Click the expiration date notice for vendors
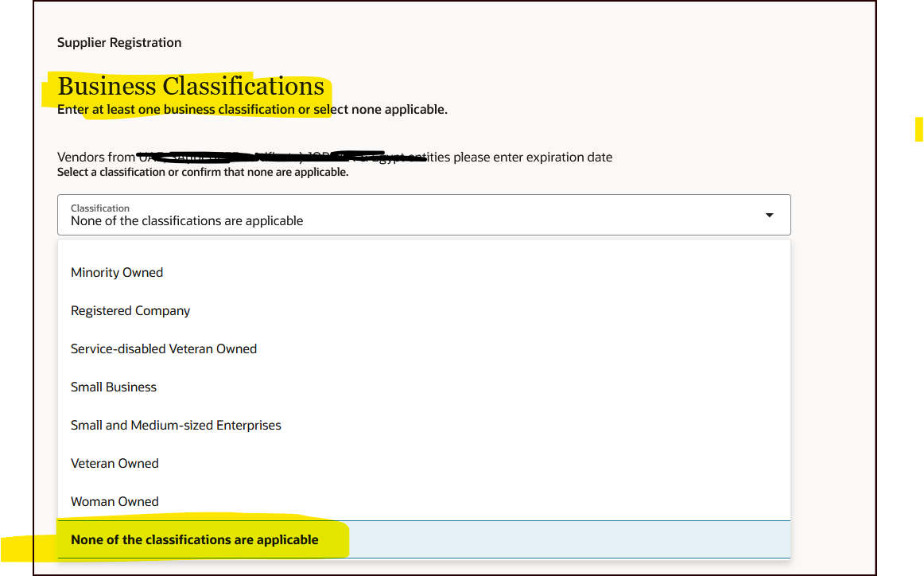This screenshot has height=576, width=924. click(334, 157)
